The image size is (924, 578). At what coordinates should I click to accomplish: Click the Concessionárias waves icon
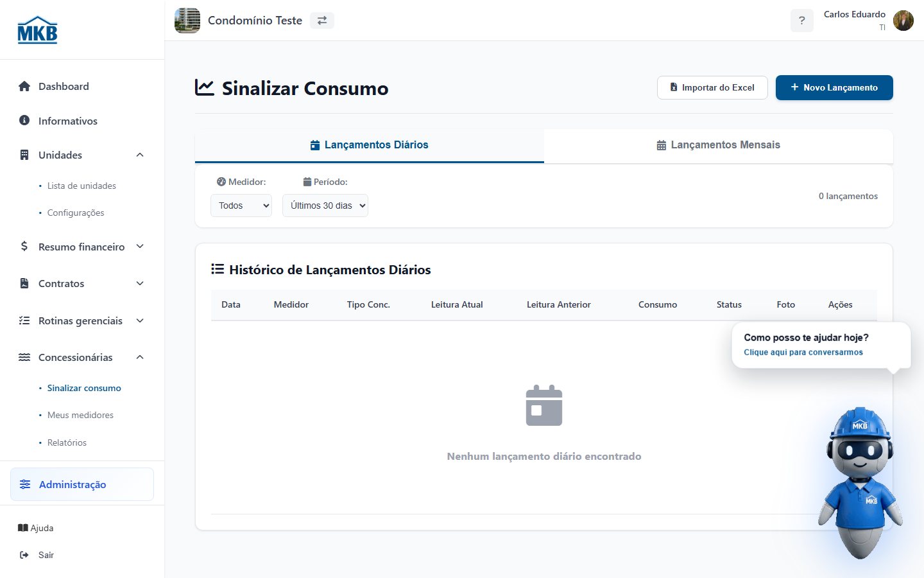pos(24,357)
